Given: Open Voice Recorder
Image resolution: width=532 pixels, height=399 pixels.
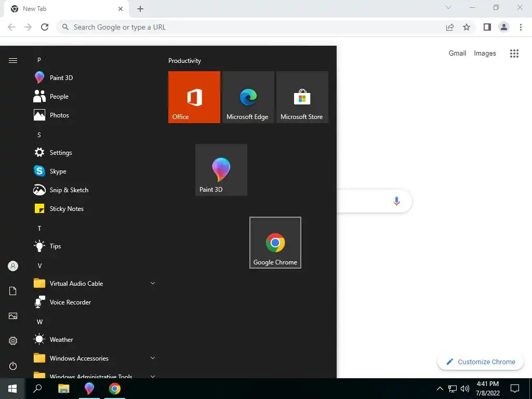Looking at the screenshot, I should tap(94, 302).
